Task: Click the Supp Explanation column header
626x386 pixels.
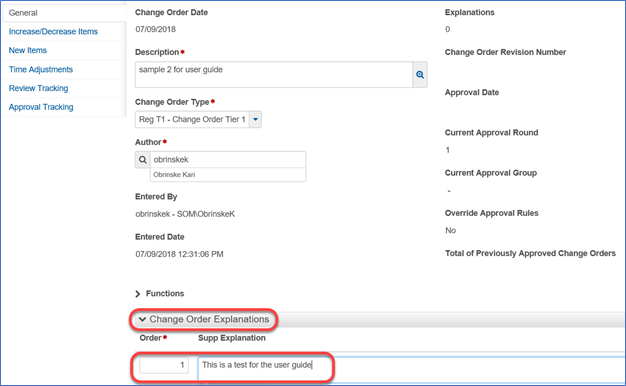Action: click(232, 338)
